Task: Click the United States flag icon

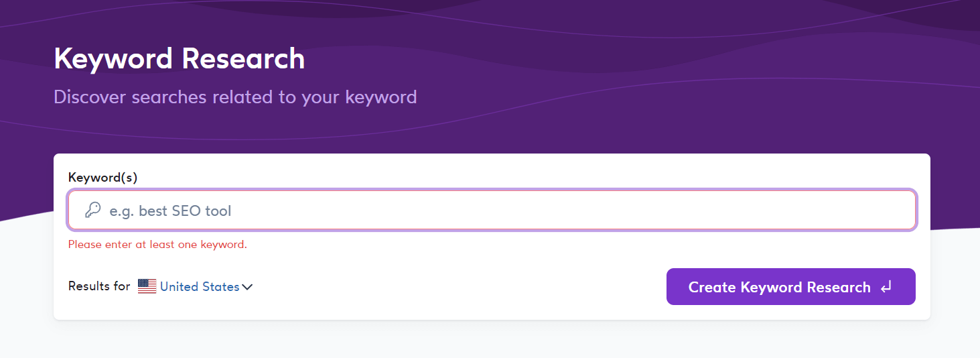Action: coord(147,286)
